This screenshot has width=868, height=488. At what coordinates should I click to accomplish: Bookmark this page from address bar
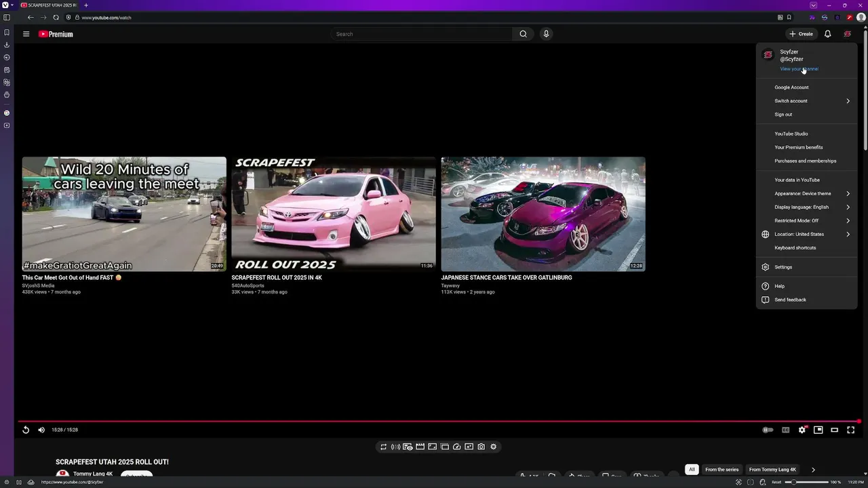tap(789, 18)
